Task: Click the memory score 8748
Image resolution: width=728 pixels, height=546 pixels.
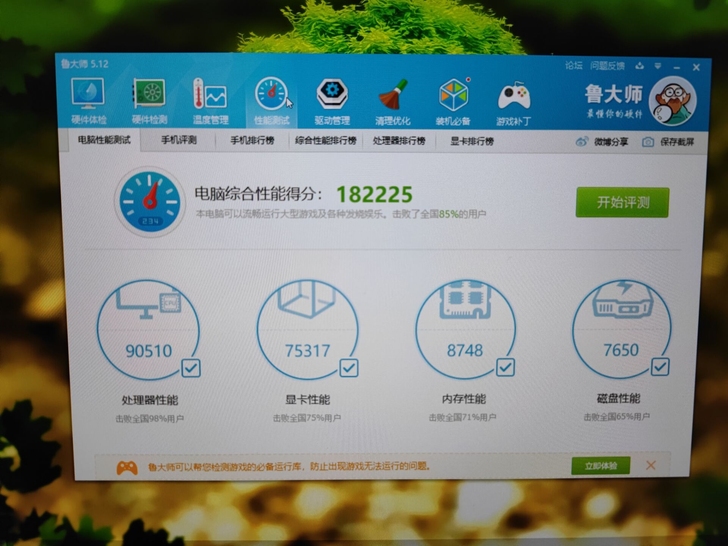Action: click(x=465, y=350)
